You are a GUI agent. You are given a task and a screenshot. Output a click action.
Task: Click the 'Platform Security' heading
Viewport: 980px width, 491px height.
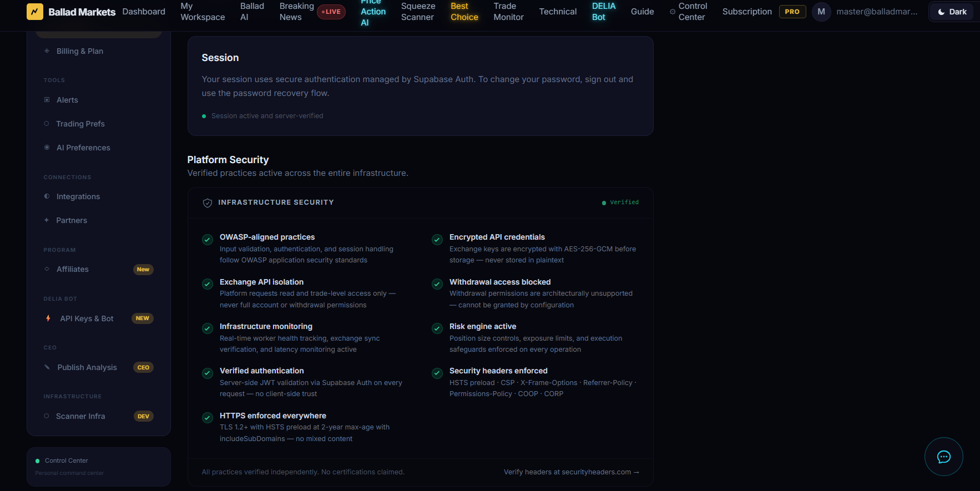click(x=228, y=160)
